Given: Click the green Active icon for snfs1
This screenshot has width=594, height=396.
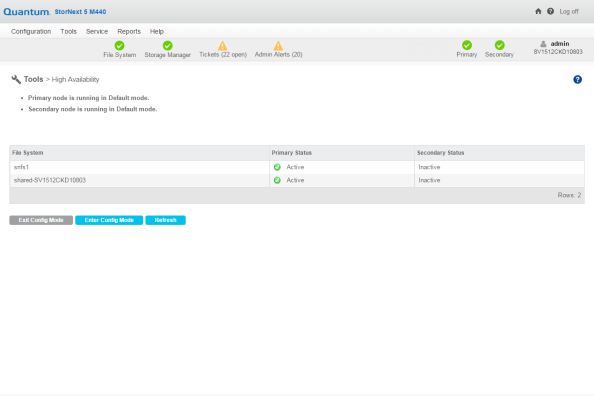Looking at the screenshot, I should pyautogui.click(x=277, y=167).
